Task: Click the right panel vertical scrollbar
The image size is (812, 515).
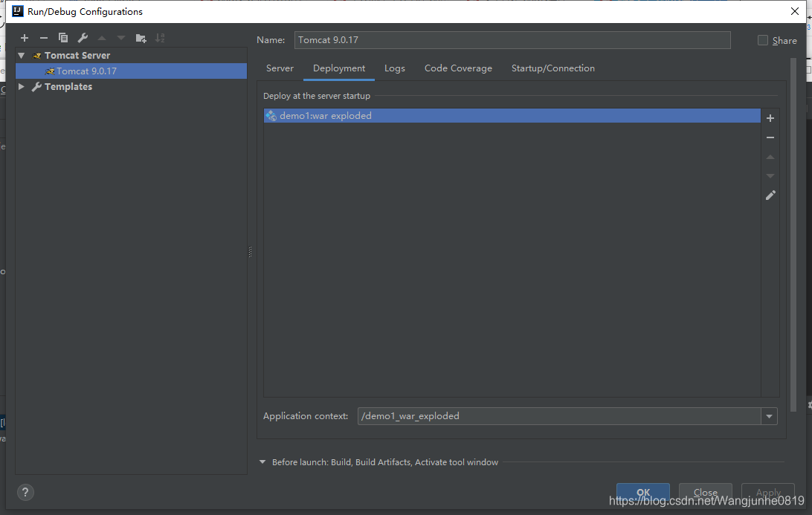Action: pos(793,235)
